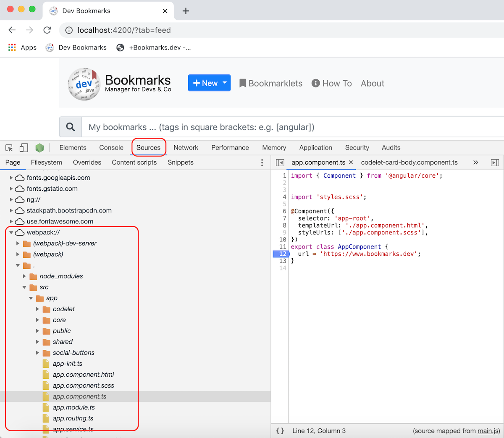Open the Bookmarklets link
The width and height of the screenshot is (504, 438).
271,83
